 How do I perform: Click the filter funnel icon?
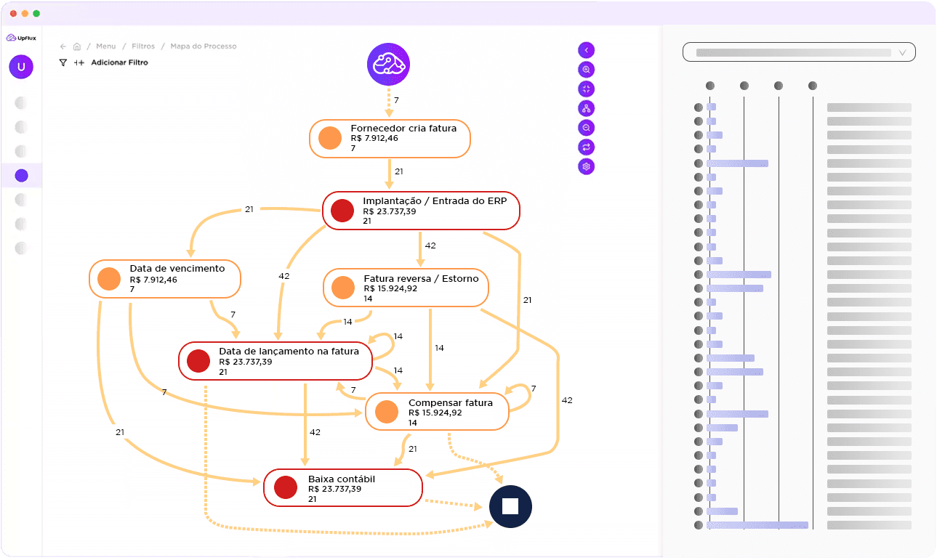(x=63, y=62)
